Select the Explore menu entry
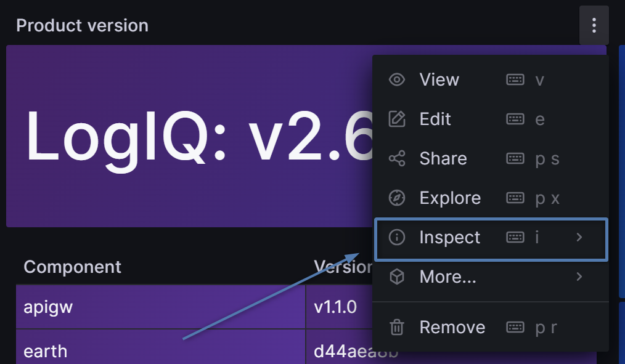This screenshot has height=364, width=625. [x=450, y=198]
